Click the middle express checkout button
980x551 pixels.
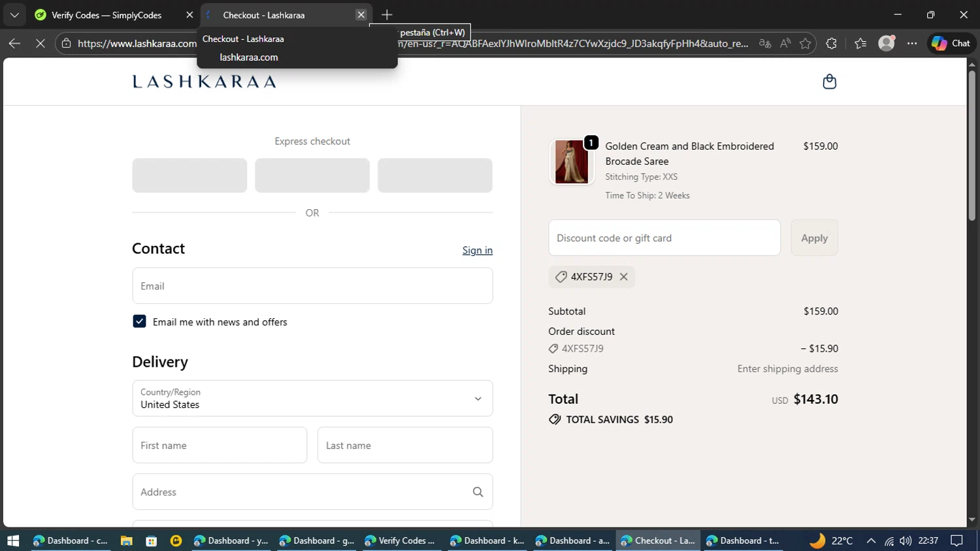[312, 175]
